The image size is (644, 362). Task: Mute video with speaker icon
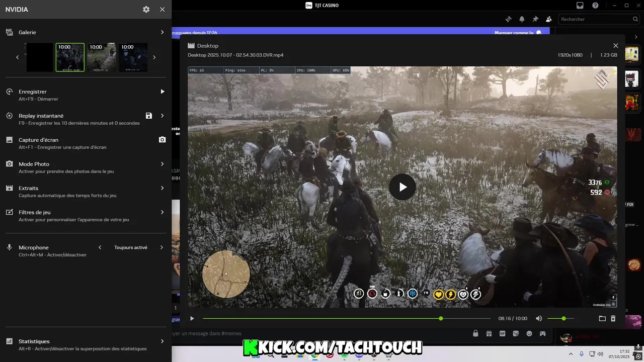coord(539,318)
